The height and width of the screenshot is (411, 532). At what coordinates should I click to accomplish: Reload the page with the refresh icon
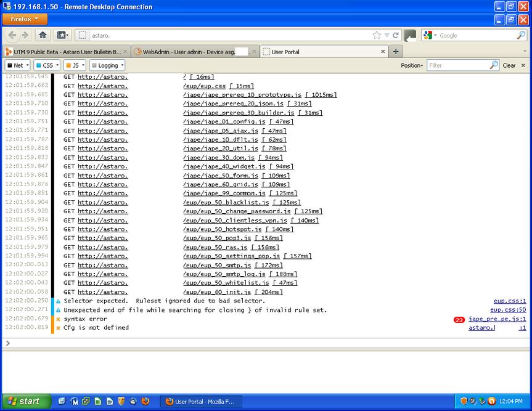[396, 35]
